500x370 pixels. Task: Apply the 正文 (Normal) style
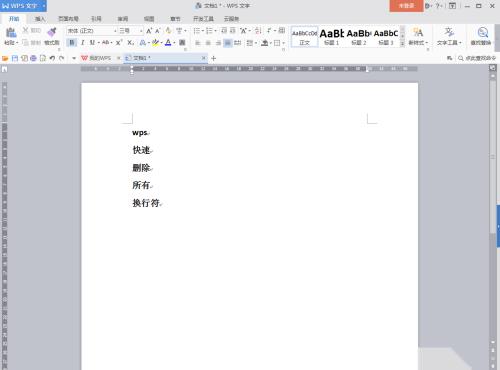tap(305, 37)
